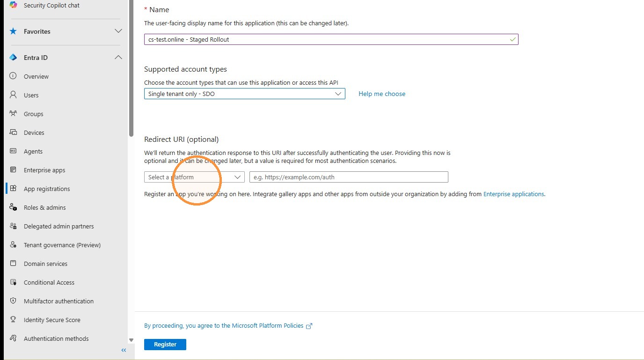
Task: Click the Redirect URI input field
Action: point(349,177)
